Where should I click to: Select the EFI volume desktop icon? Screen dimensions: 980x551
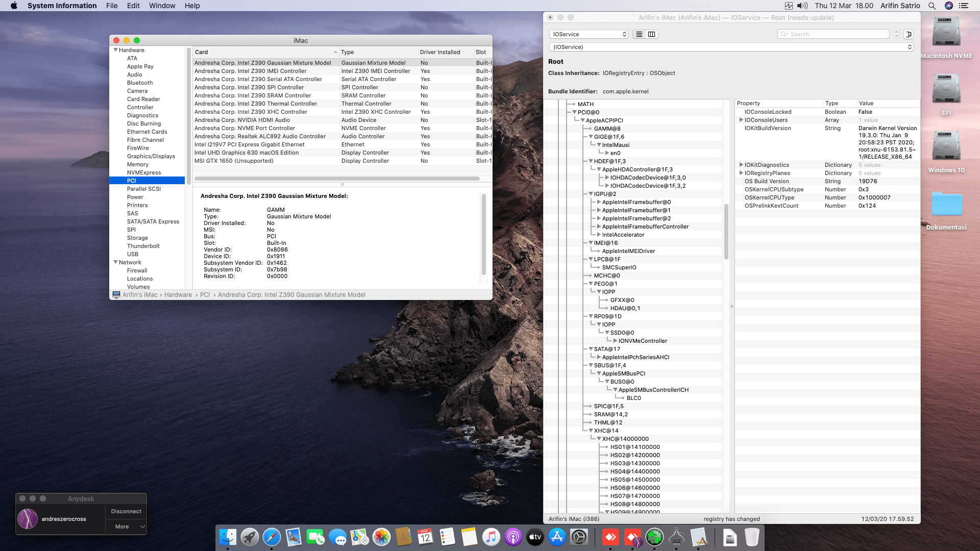coord(946,90)
